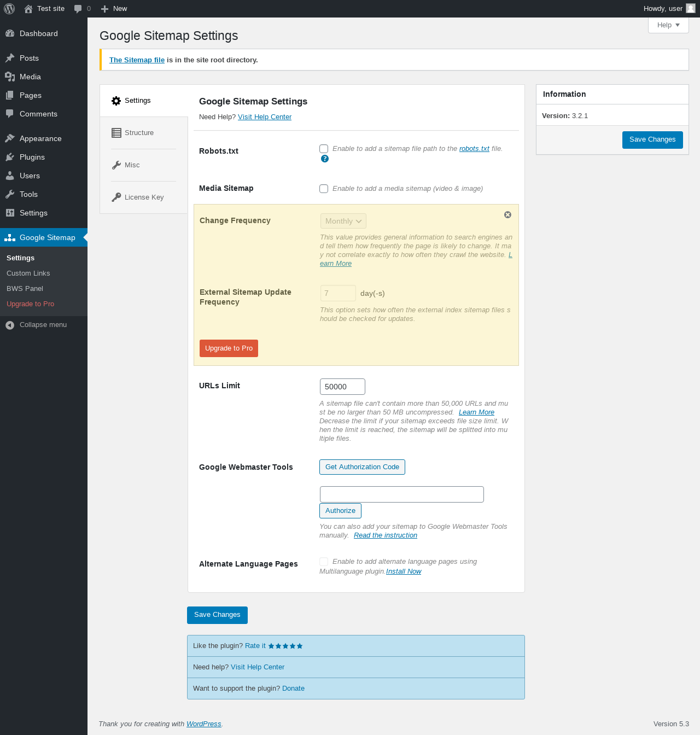Click Install Now Multilanguage link

(404, 571)
